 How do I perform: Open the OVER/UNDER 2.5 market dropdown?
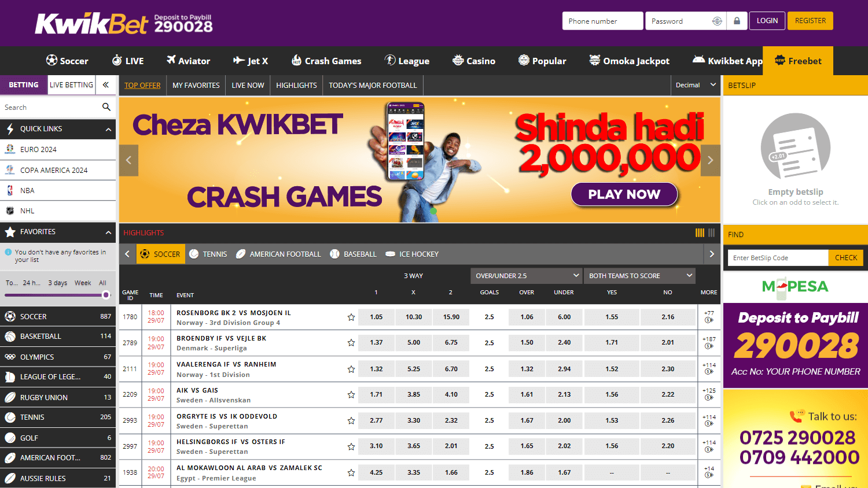pyautogui.click(x=526, y=276)
